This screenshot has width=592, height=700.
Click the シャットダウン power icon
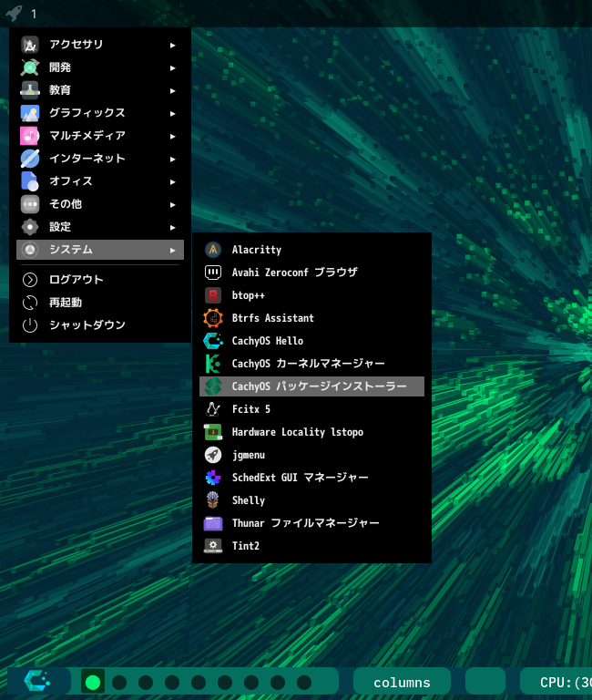click(x=30, y=325)
